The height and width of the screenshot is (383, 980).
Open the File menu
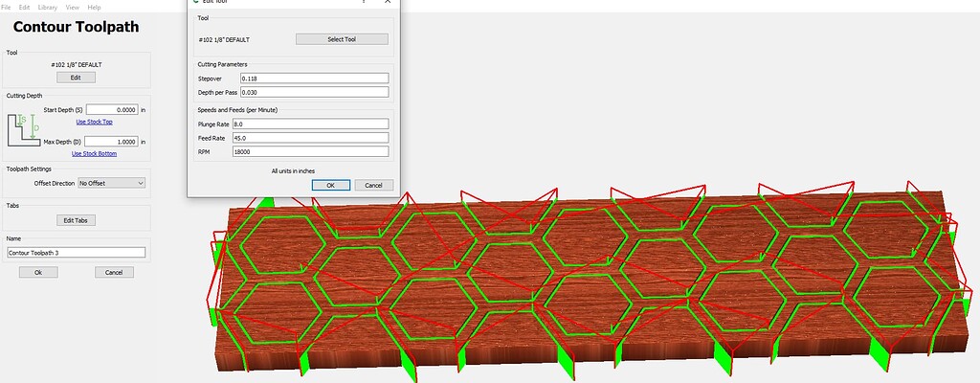7,8
